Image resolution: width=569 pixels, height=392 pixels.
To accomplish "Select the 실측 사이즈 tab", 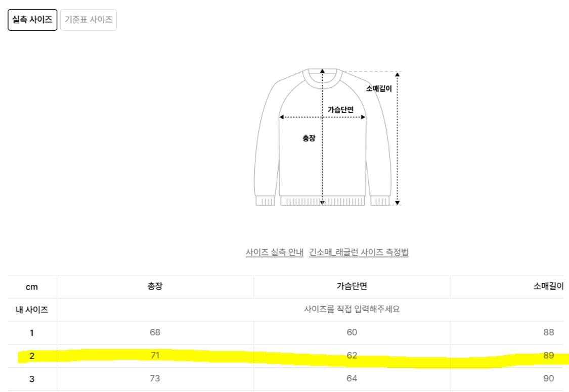I will point(32,19).
